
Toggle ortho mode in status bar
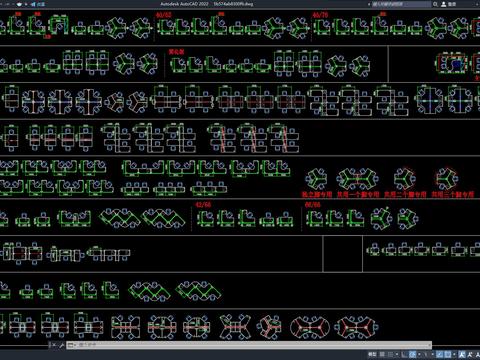[x=404, y=354]
